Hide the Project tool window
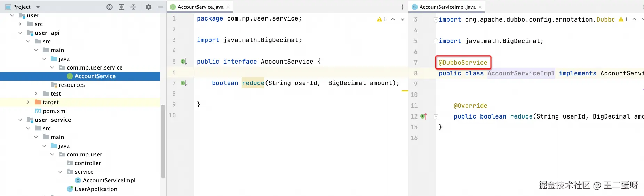The width and height of the screenshot is (644, 196). tap(160, 7)
